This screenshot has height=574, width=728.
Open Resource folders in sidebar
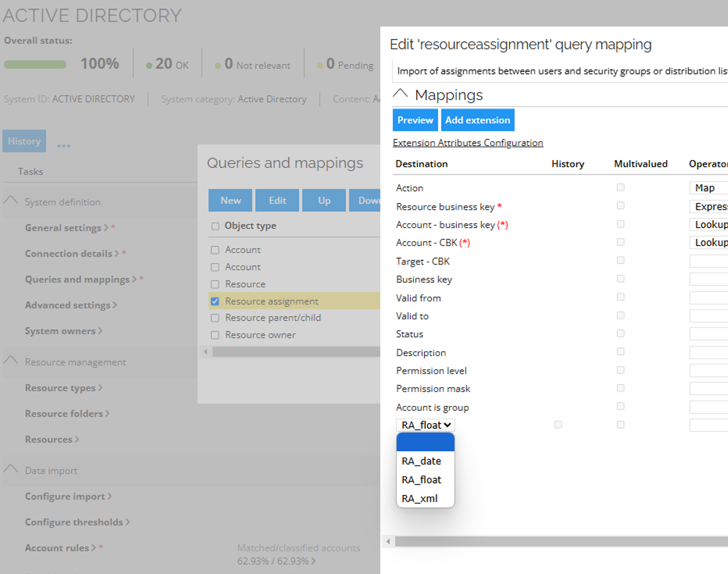pyautogui.click(x=67, y=413)
